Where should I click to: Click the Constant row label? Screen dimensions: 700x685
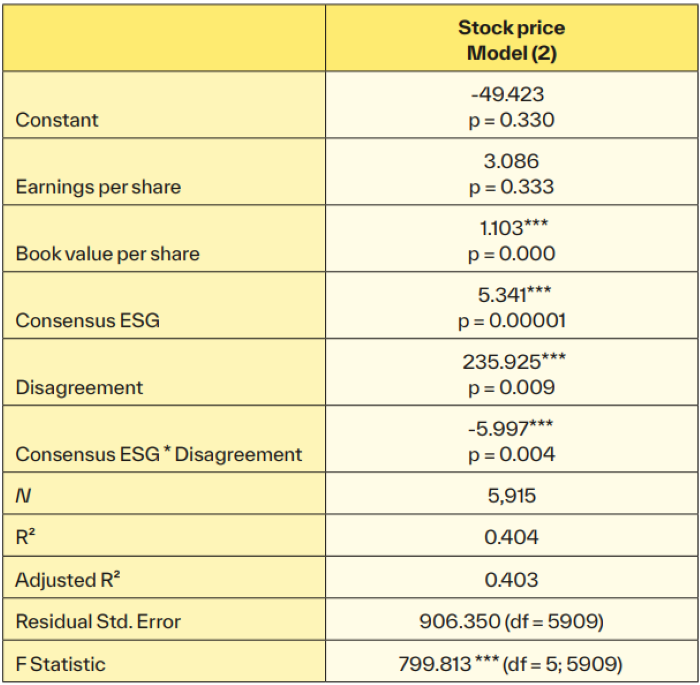click(57, 120)
